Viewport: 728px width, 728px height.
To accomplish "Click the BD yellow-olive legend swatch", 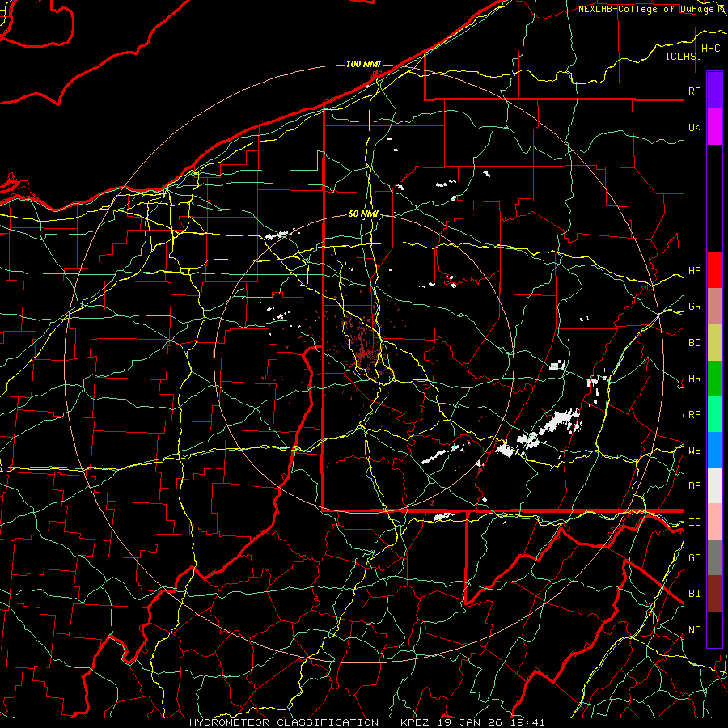I will [x=714, y=343].
